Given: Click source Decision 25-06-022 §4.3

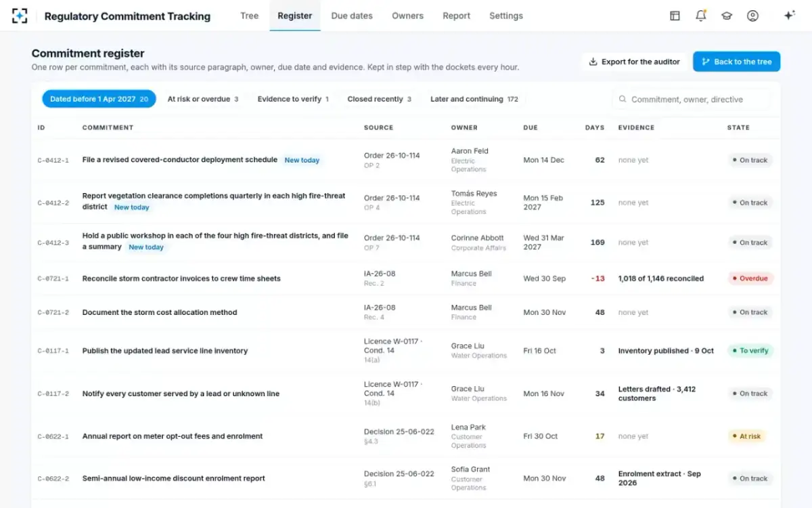Looking at the screenshot, I should point(399,436).
